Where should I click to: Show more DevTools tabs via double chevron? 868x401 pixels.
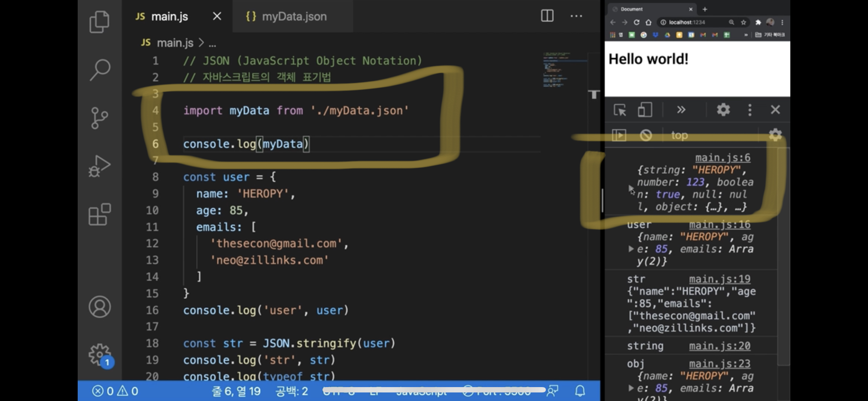pos(681,110)
